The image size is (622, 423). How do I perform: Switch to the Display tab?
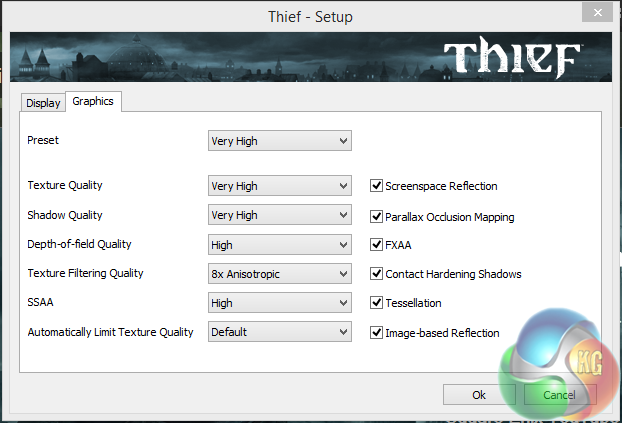pos(43,103)
